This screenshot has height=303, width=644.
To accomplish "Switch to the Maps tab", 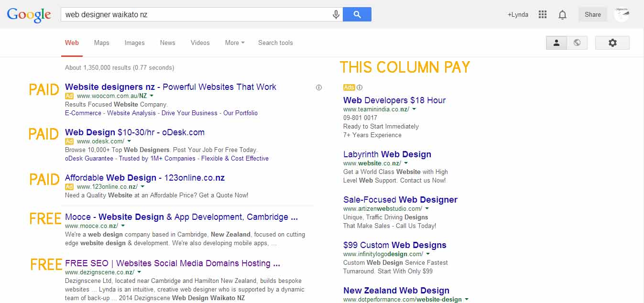I will tap(101, 43).
